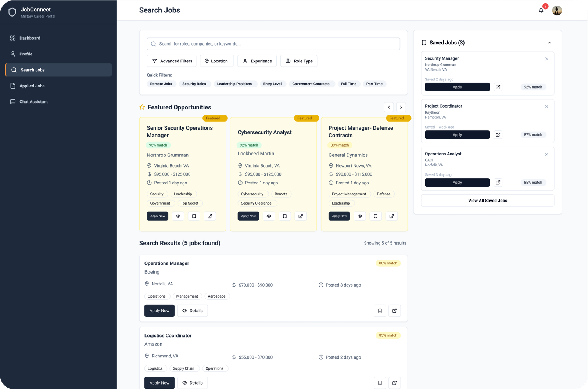Toggle the Entry Level quick filter
This screenshot has width=588, height=389.
tap(272, 84)
